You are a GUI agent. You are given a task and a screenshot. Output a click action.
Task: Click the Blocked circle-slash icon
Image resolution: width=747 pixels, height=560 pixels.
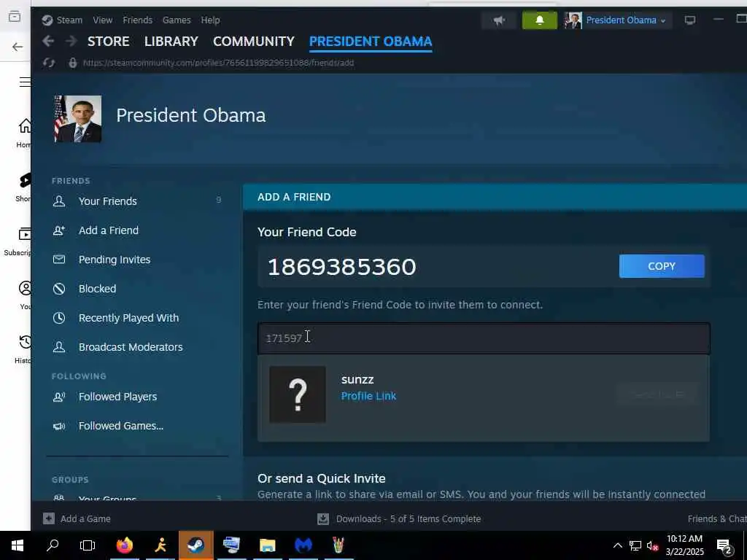(x=59, y=289)
